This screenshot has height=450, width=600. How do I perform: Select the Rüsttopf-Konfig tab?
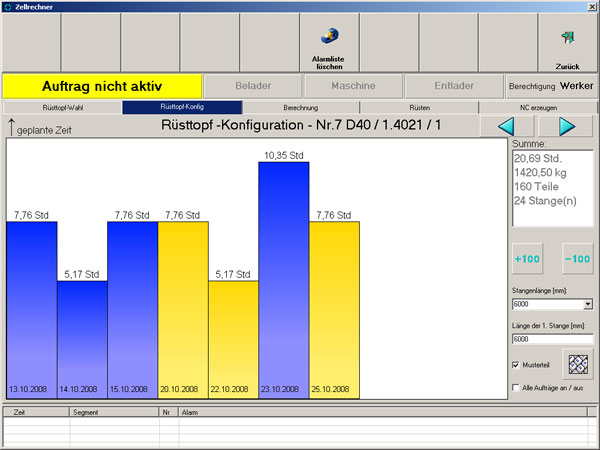click(x=182, y=107)
